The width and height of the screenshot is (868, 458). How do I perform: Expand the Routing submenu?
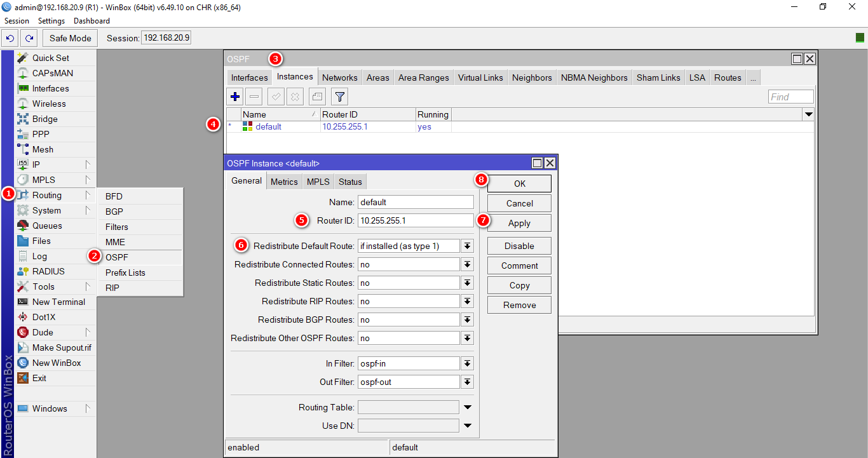[x=55, y=195]
